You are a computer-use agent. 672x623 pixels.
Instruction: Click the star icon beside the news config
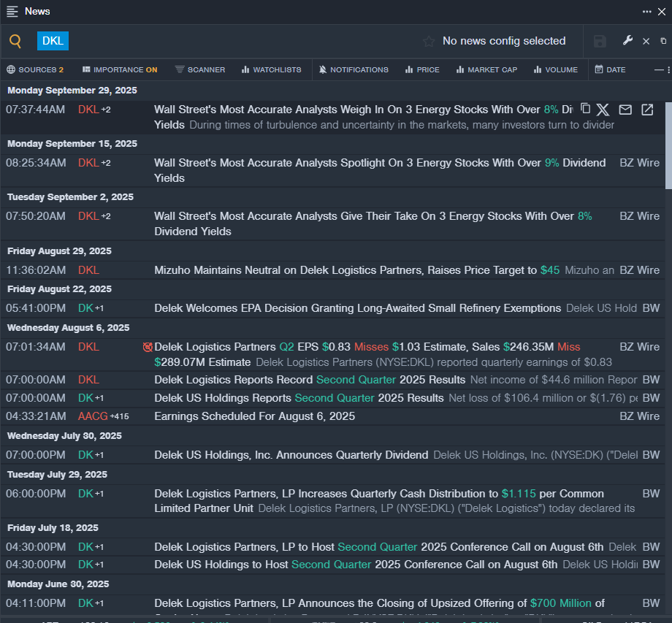(x=429, y=42)
